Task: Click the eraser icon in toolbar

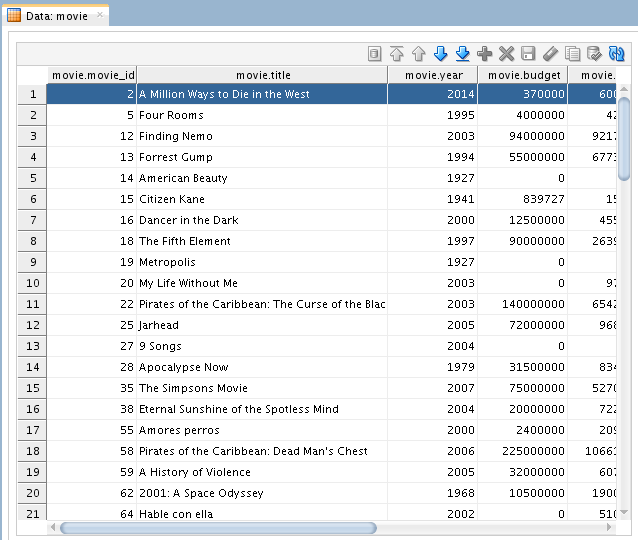Action: (x=550, y=53)
